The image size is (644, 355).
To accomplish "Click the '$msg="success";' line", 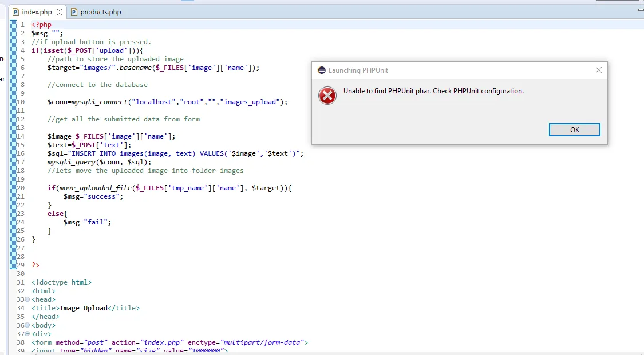I will point(93,196).
